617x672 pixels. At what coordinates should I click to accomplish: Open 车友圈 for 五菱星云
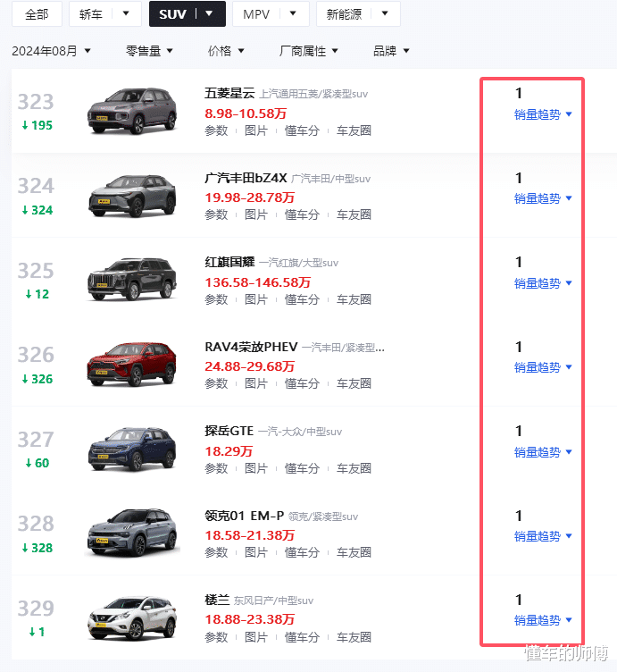click(354, 130)
